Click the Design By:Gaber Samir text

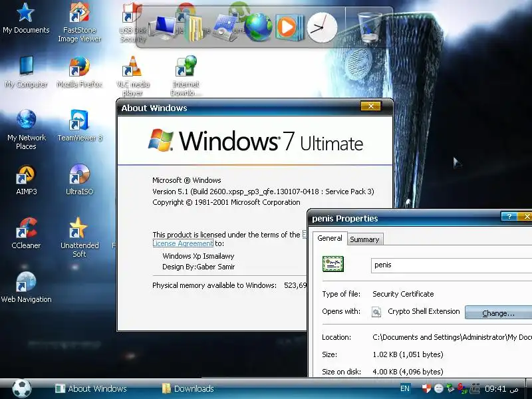pos(198,267)
